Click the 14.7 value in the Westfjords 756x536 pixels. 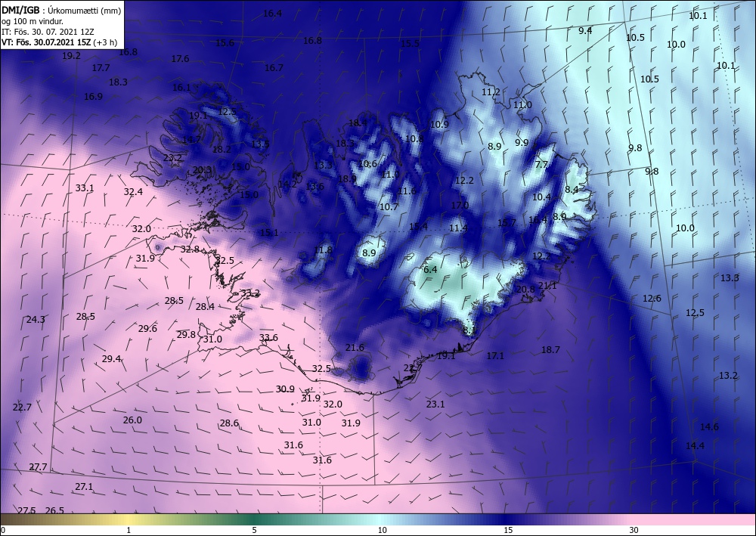click(191, 141)
